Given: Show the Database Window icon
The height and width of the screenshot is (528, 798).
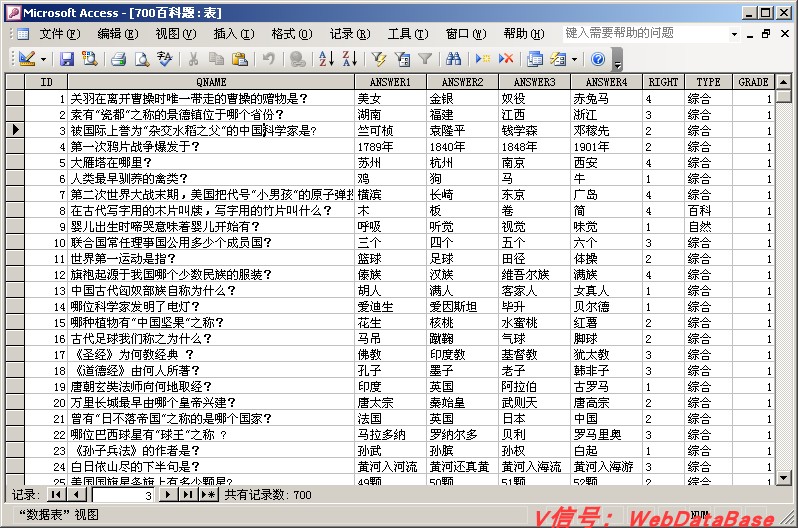Looking at the screenshot, I should pos(535,59).
